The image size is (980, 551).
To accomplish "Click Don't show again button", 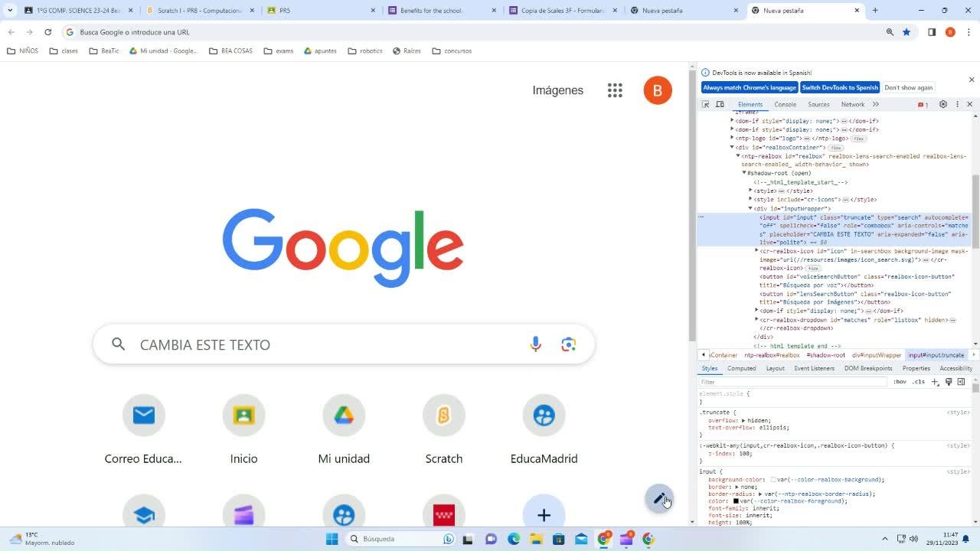I will click(909, 87).
